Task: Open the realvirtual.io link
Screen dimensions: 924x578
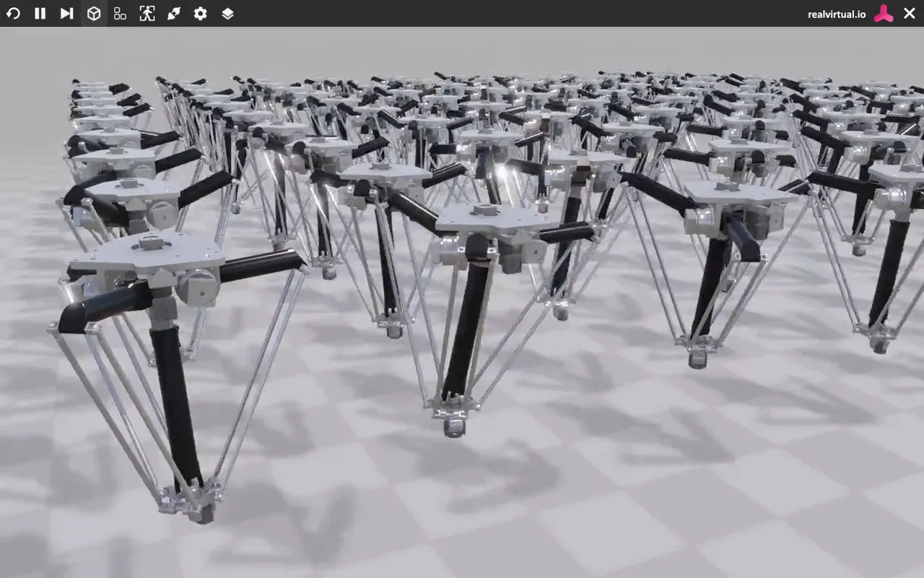Action: coord(837,14)
